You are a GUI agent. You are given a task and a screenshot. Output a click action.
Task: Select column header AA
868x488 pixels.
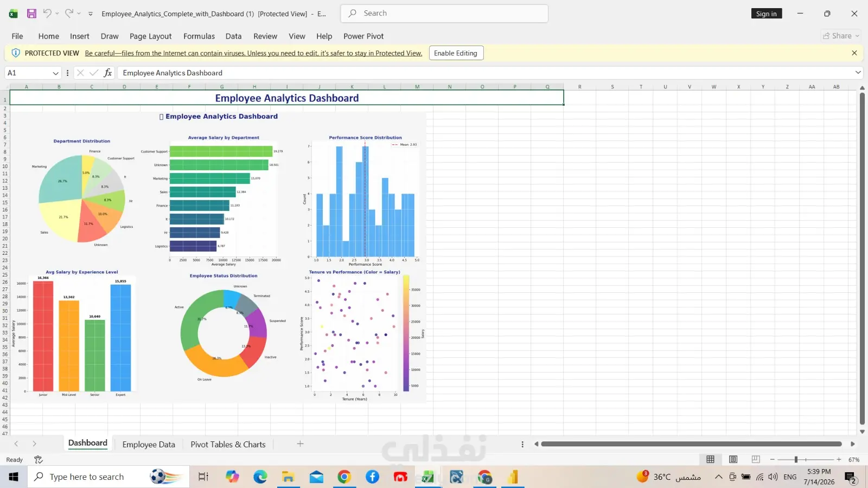point(812,87)
